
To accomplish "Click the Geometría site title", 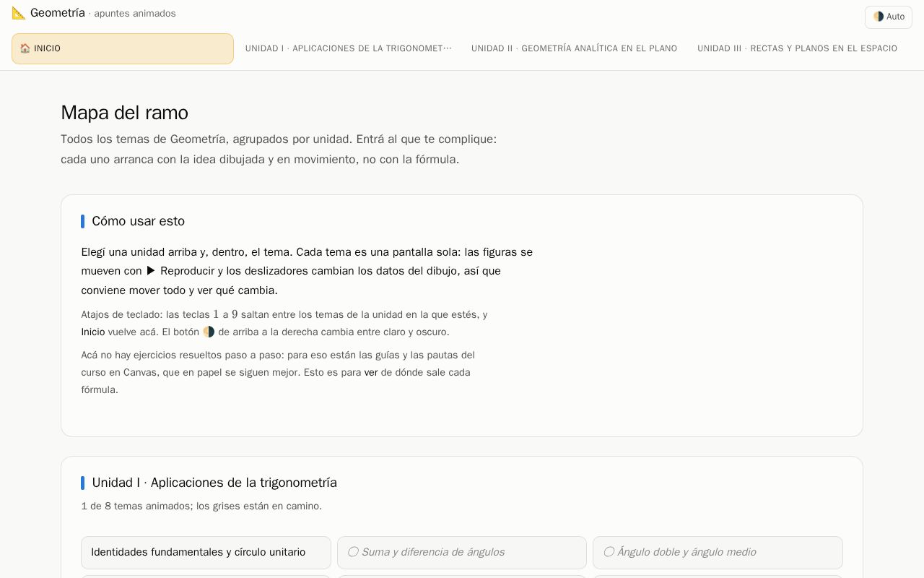I will pos(58,13).
